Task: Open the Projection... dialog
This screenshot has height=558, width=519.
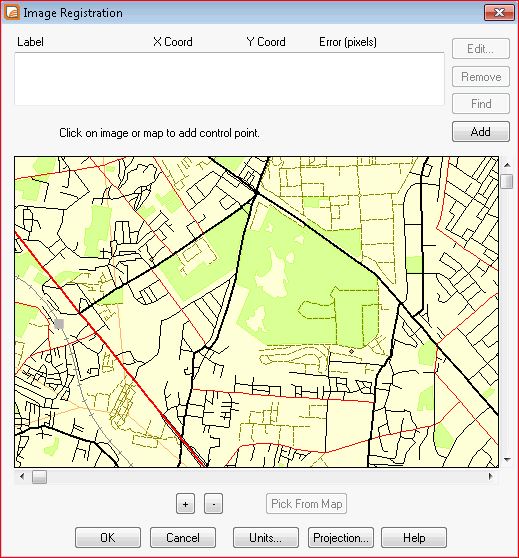Action: point(341,537)
